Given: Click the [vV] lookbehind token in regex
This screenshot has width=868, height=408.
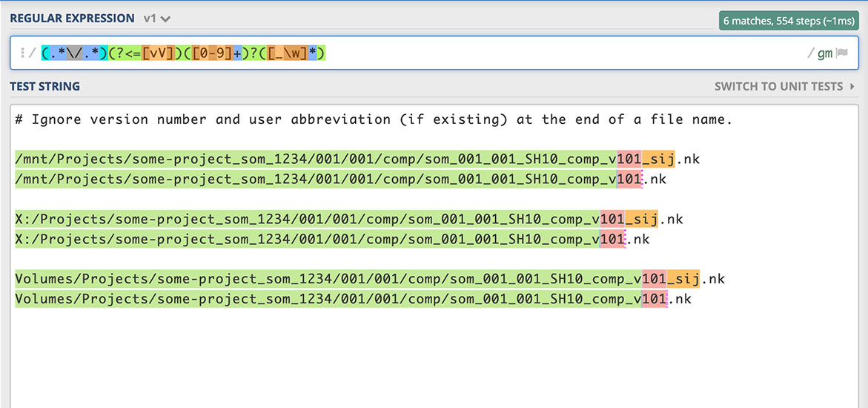Looking at the screenshot, I should [158, 53].
